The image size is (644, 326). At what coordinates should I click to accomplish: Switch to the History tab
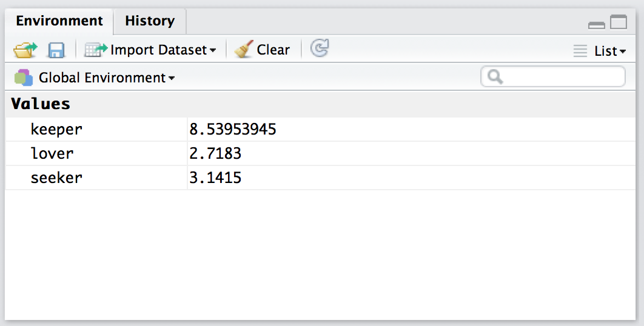[x=150, y=21]
